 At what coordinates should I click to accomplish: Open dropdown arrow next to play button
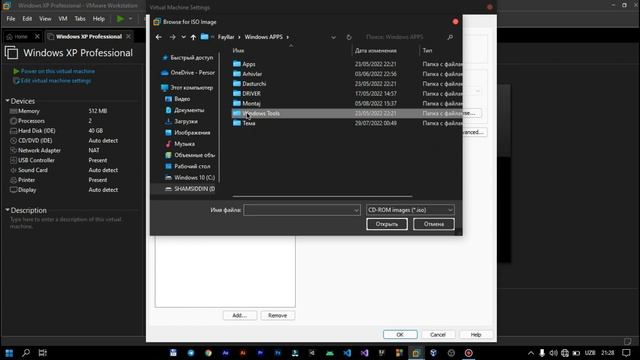point(130,19)
